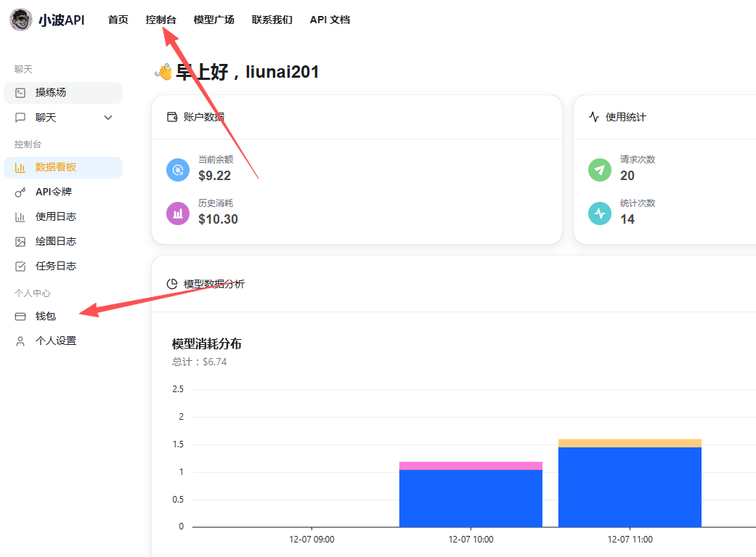The image size is (756, 557).
Task: Click the 小波API monkey logo avatar
Action: click(20, 20)
